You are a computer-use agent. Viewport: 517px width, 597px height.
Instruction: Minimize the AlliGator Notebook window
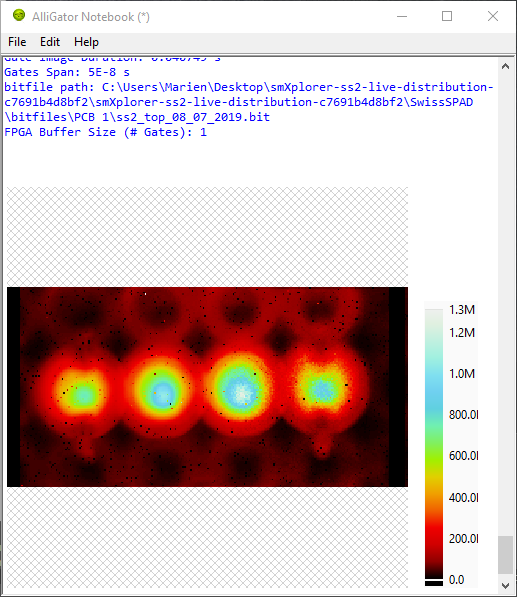[x=402, y=16]
